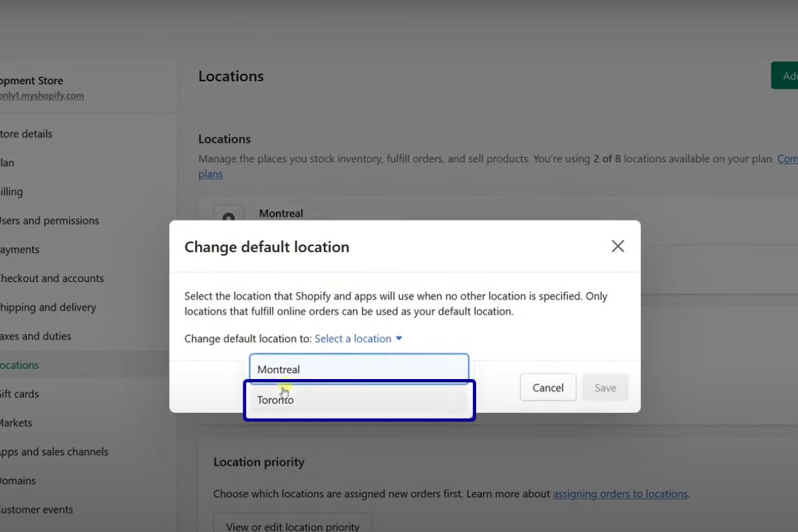Open Markets settings
Screen dimensions: 798x532
(x=15, y=423)
